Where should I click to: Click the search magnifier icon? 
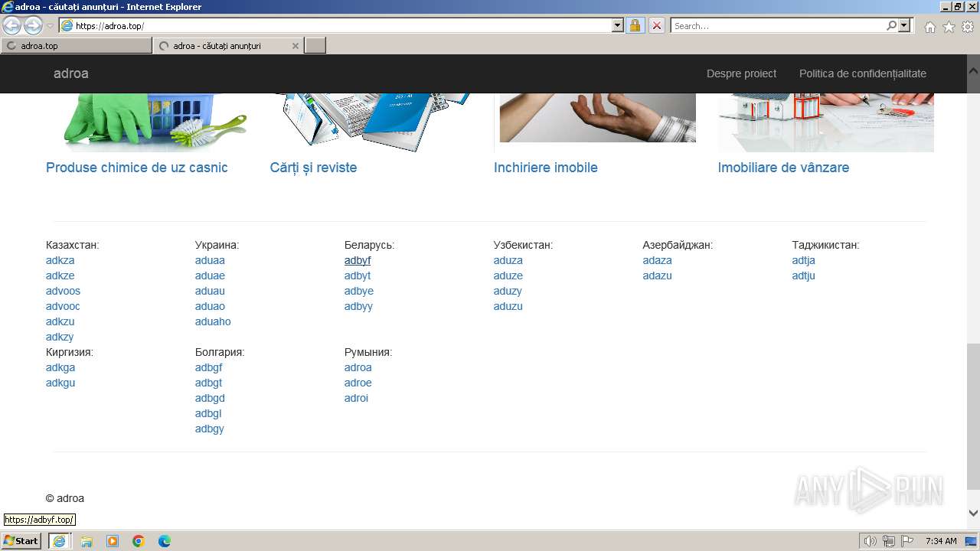tap(891, 25)
